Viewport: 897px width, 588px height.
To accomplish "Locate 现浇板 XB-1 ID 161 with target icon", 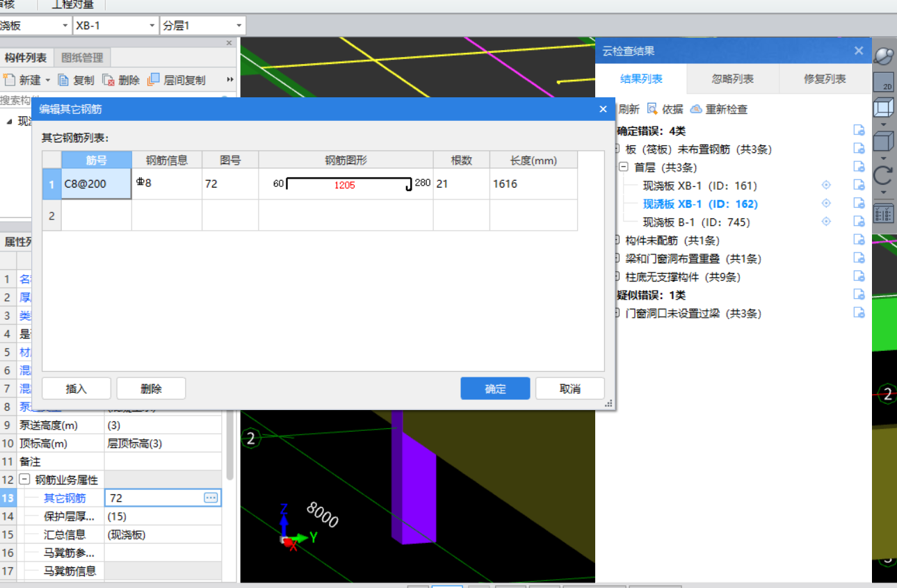I will tap(826, 186).
